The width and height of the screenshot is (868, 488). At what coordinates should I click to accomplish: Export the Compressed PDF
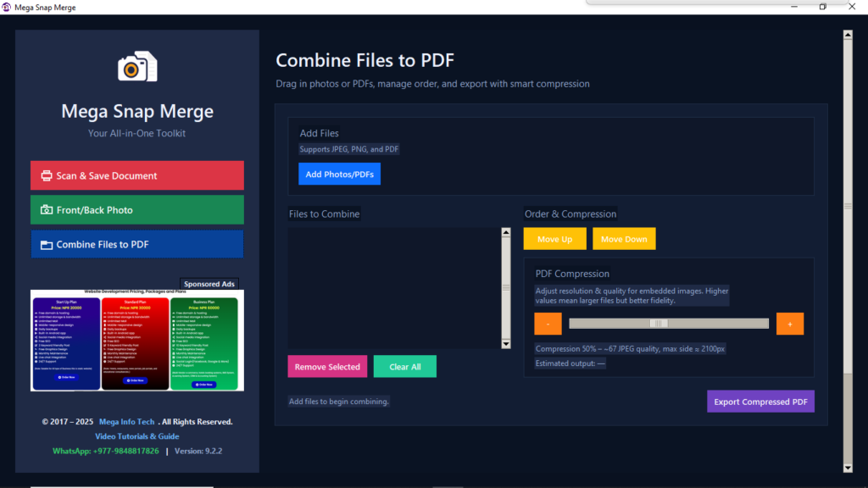coord(760,401)
